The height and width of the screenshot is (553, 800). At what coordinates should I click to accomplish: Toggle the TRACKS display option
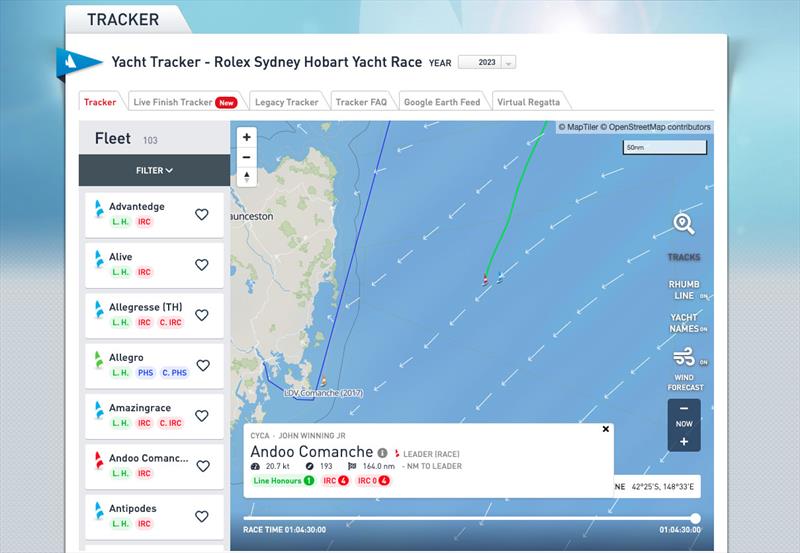pyautogui.click(x=684, y=257)
